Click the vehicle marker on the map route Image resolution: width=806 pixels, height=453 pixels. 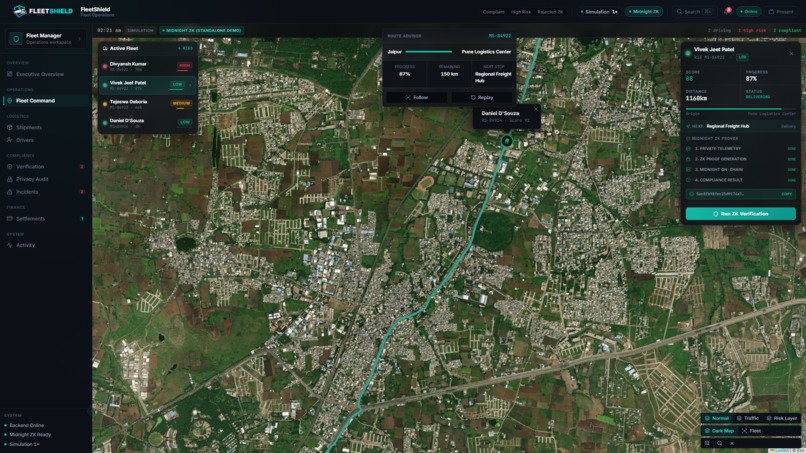click(x=506, y=140)
